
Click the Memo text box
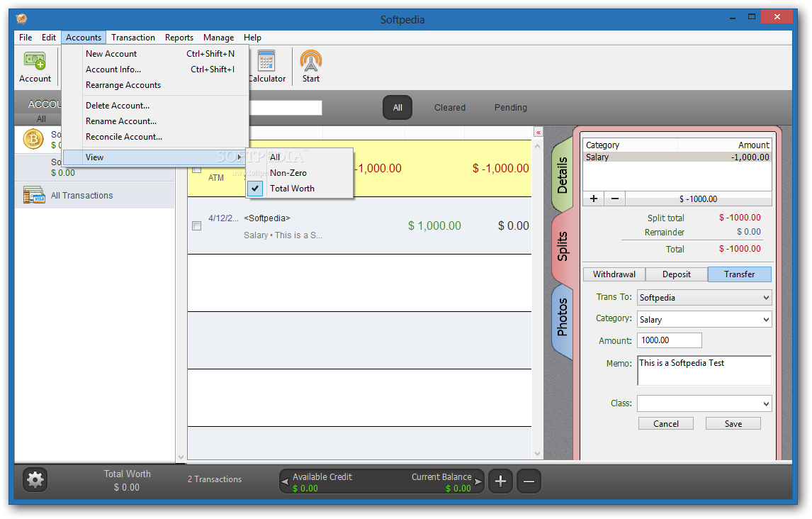704,370
